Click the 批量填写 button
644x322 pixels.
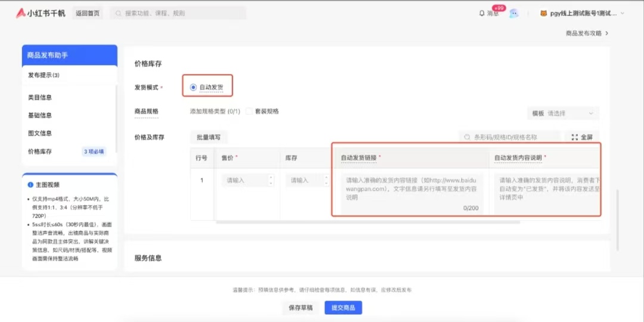pyautogui.click(x=209, y=138)
